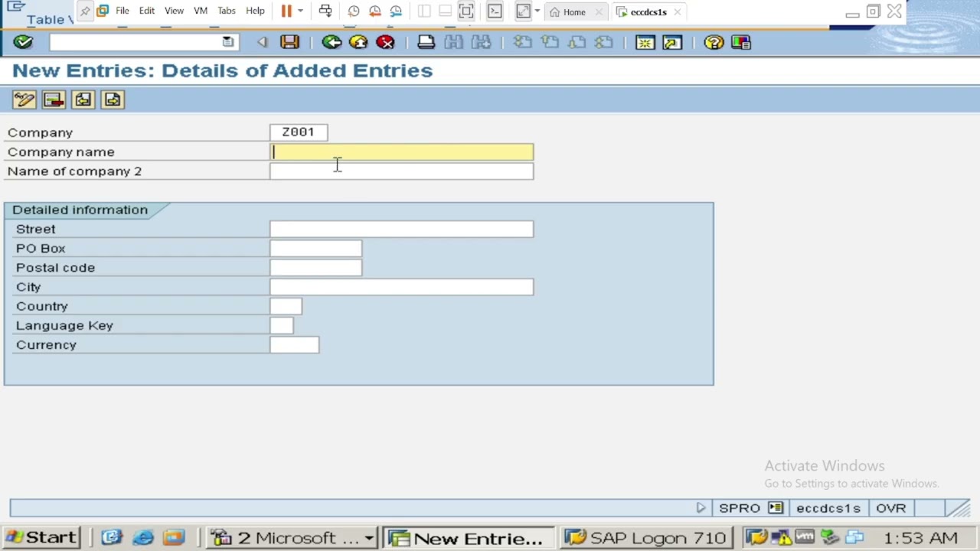980x551 pixels.
Task: Click the SAP Logon system tray icon
Action: tap(756, 538)
